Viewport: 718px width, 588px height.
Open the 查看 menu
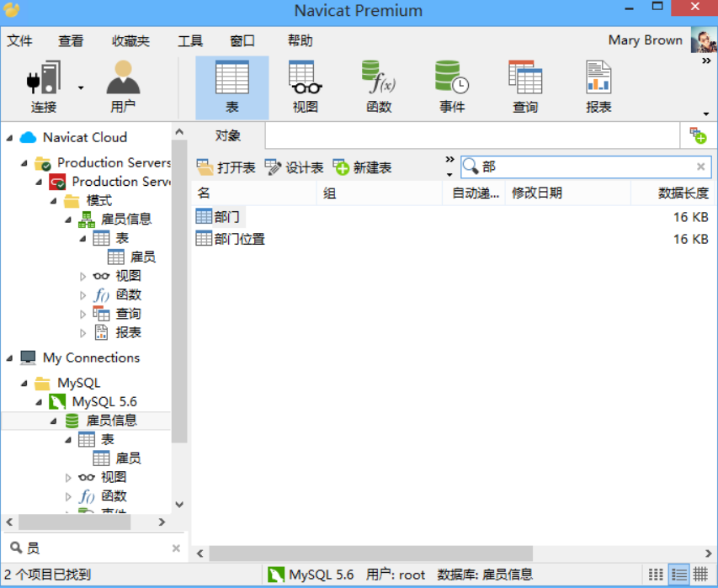coord(71,40)
